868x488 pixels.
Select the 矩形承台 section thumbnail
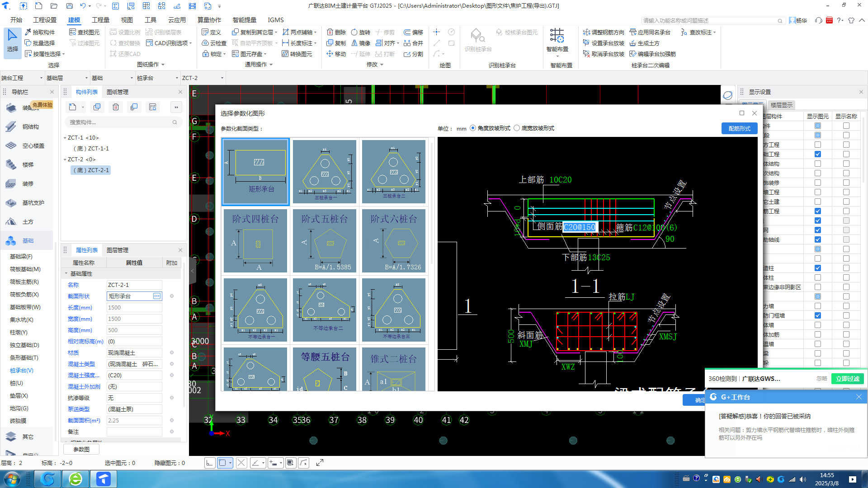(255, 172)
